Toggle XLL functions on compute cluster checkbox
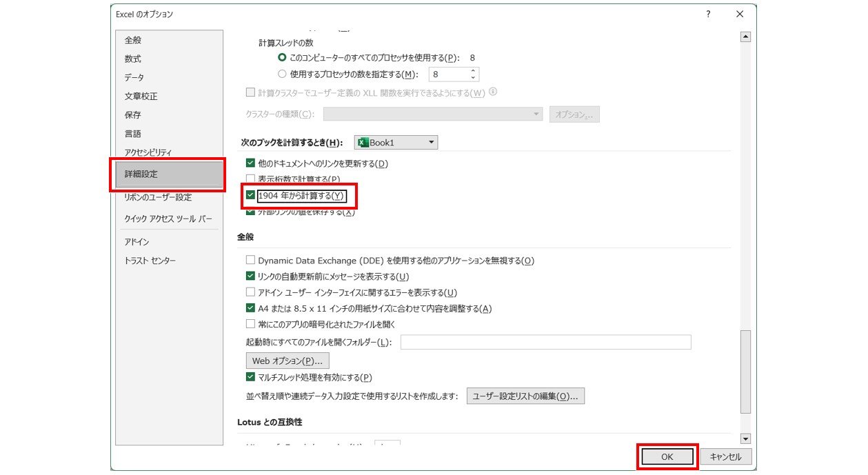The height and width of the screenshot is (475, 868). click(250, 93)
